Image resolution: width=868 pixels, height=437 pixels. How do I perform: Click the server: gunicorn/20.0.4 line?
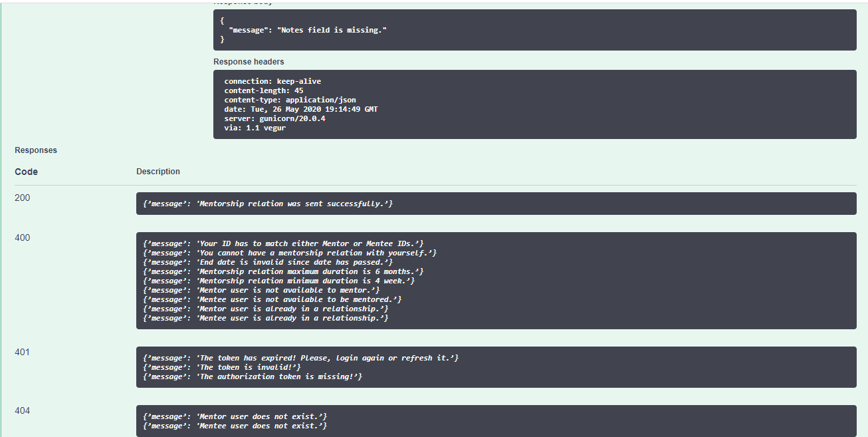(x=274, y=118)
